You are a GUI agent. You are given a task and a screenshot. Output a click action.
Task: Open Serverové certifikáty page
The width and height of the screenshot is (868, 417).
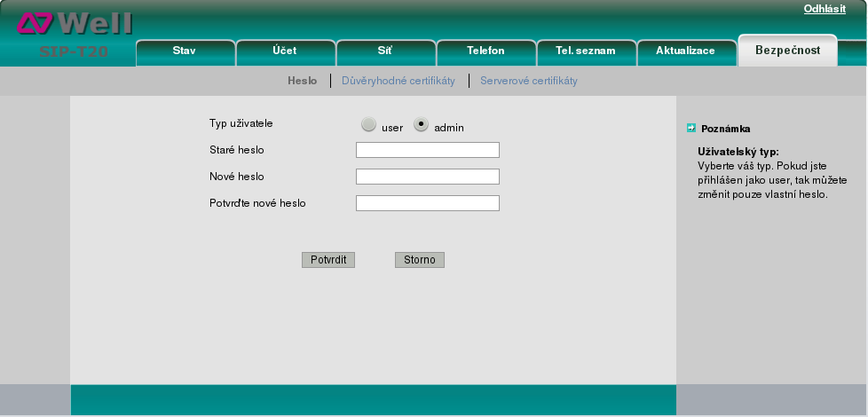click(529, 81)
